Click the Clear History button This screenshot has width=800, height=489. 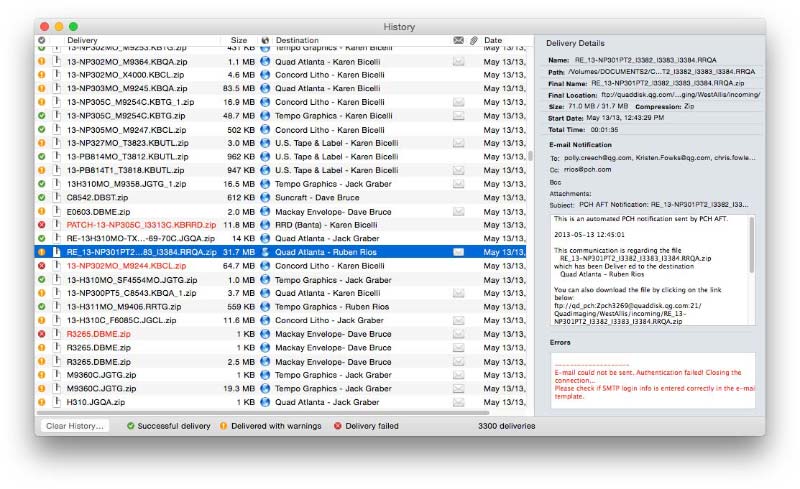tap(74, 426)
